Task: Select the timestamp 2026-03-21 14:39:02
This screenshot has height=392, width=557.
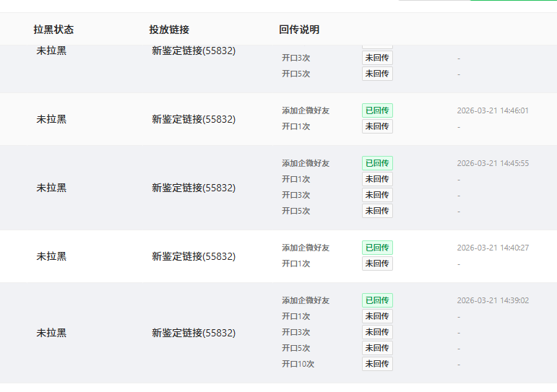Action: coord(493,300)
